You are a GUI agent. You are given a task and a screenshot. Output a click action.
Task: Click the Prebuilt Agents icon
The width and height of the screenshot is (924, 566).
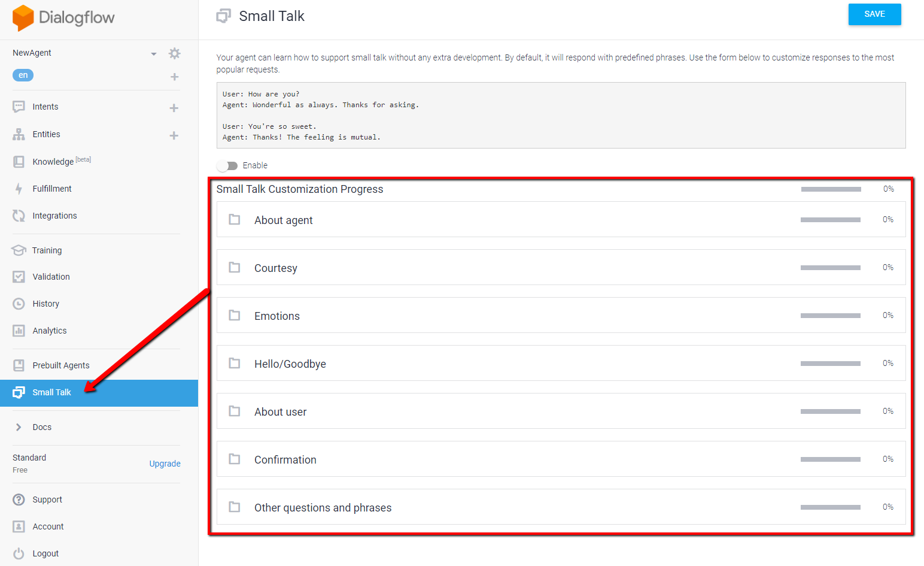coord(19,365)
